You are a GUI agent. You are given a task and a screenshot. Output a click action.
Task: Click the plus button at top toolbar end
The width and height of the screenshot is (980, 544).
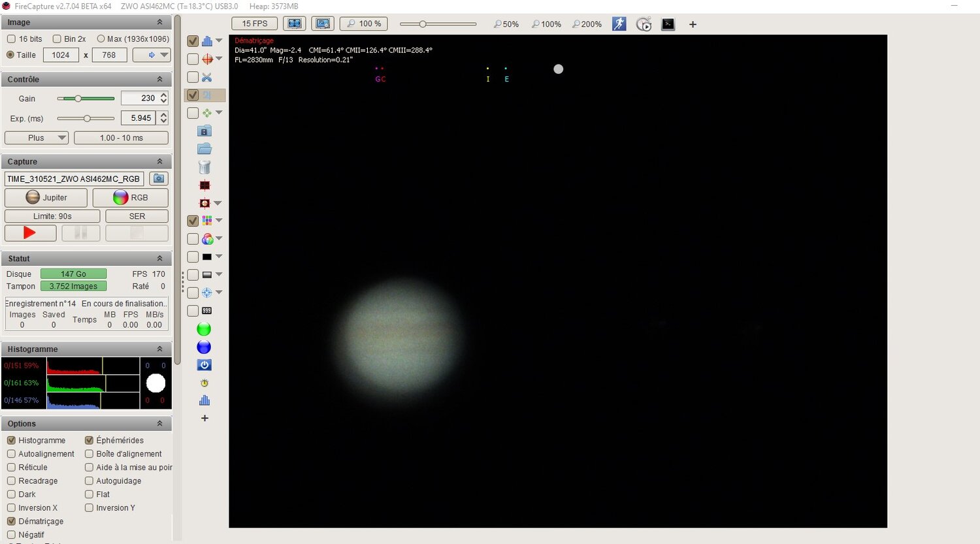pos(693,24)
